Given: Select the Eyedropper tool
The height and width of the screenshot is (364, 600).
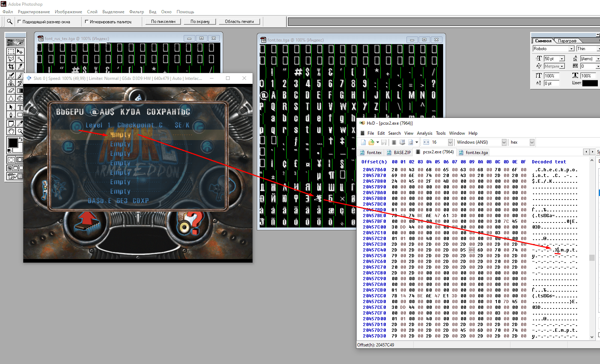Looking at the screenshot, I should [20, 124].
